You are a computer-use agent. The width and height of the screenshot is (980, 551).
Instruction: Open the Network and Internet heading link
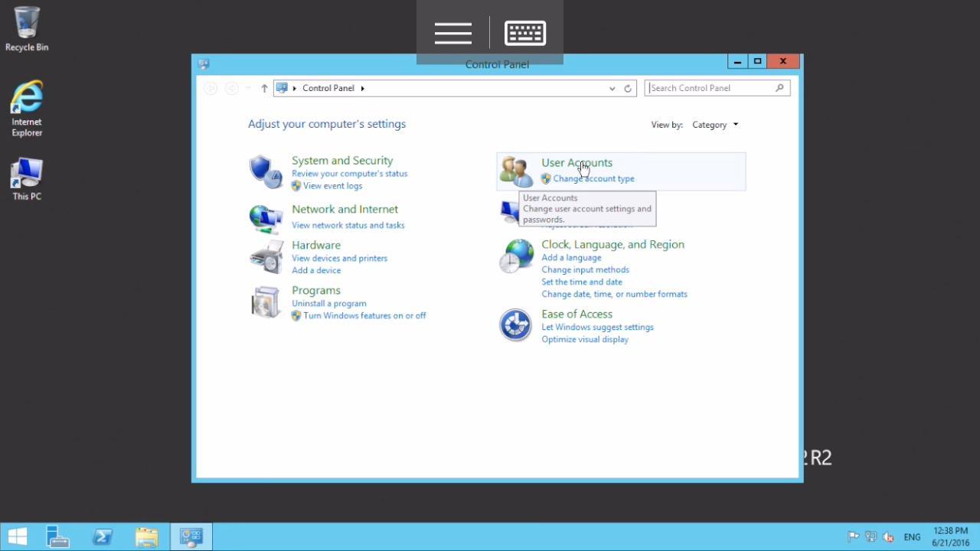tap(345, 209)
